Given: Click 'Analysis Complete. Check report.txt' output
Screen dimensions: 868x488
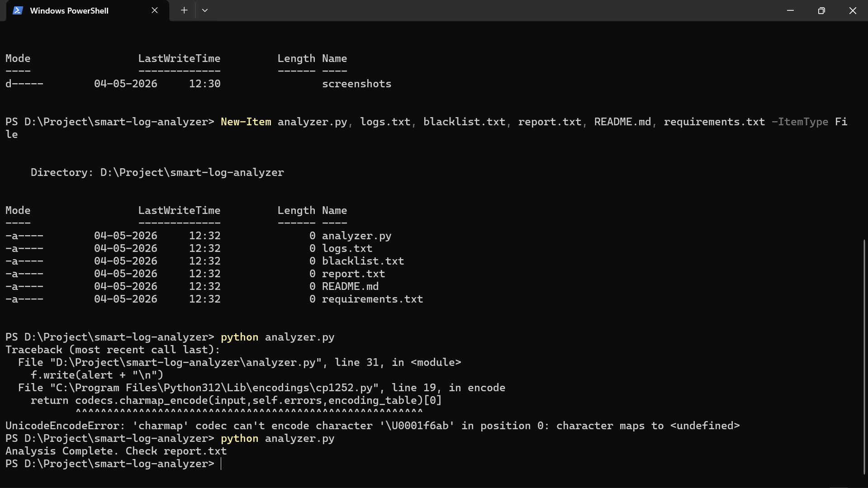Looking at the screenshot, I should [x=116, y=451].
